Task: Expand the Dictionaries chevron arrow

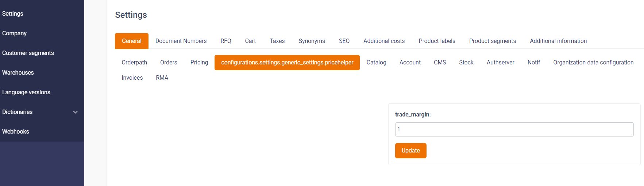Action: pos(76,112)
